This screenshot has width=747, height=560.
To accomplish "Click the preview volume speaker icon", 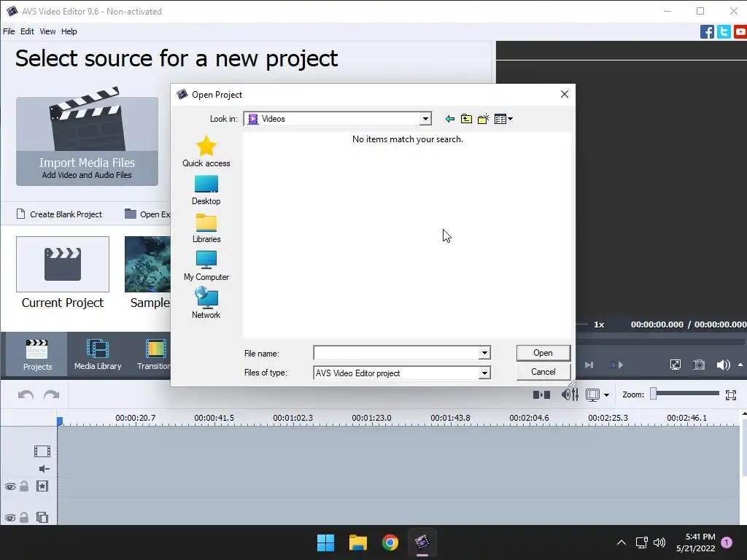I will pyautogui.click(x=723, y=365).
